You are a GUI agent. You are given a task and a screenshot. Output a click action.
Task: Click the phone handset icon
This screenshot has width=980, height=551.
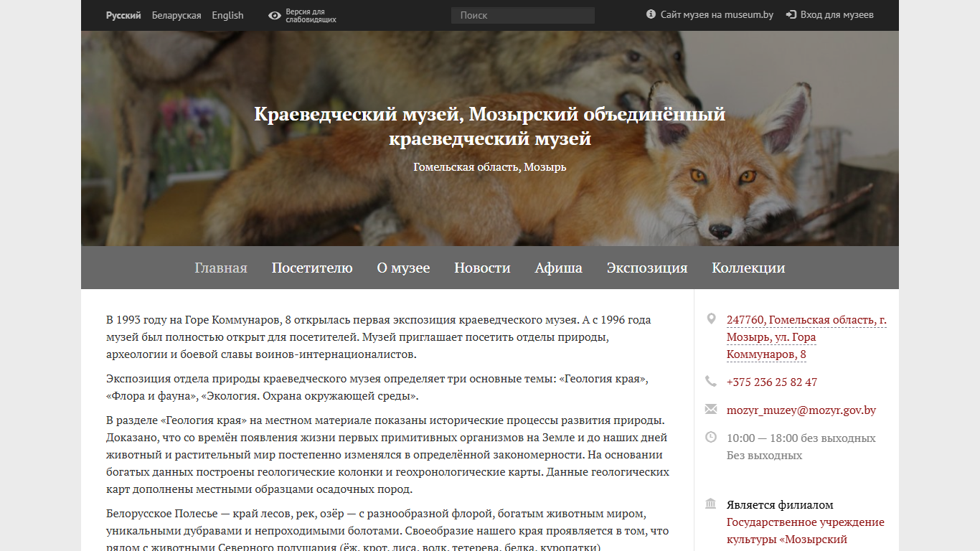pos(711,382)
